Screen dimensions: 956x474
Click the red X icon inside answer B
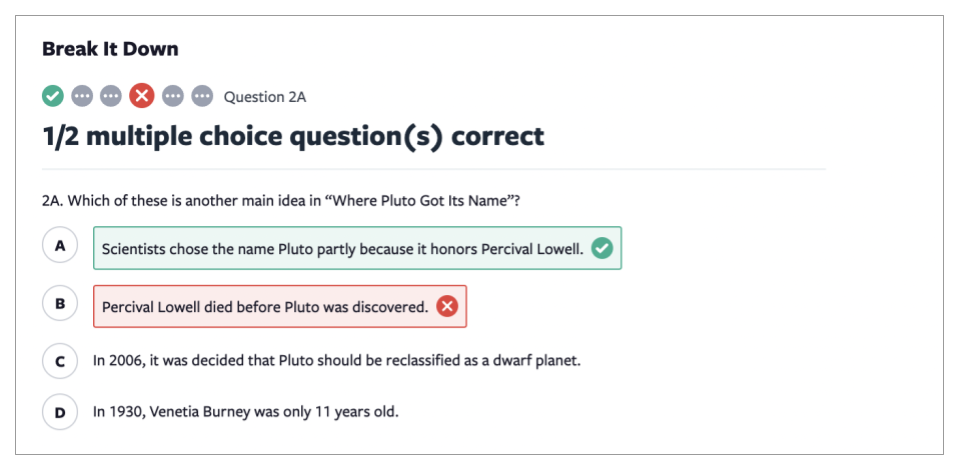(448, 306)
